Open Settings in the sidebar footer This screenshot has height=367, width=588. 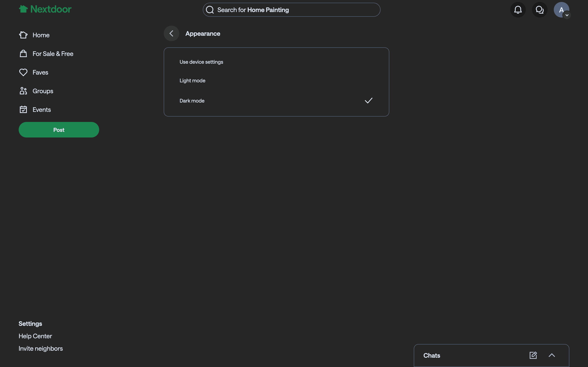[30, 324]
